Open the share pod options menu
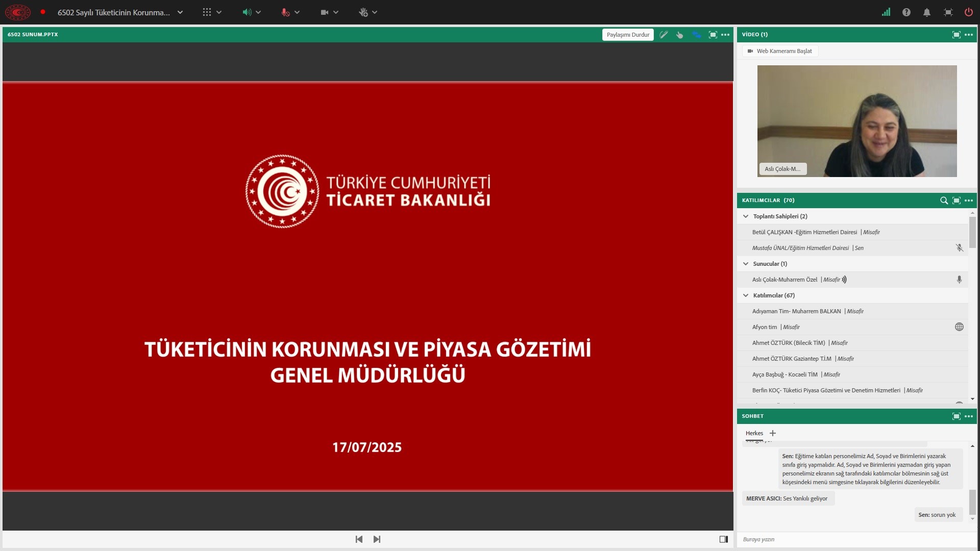 coord(725,35)
